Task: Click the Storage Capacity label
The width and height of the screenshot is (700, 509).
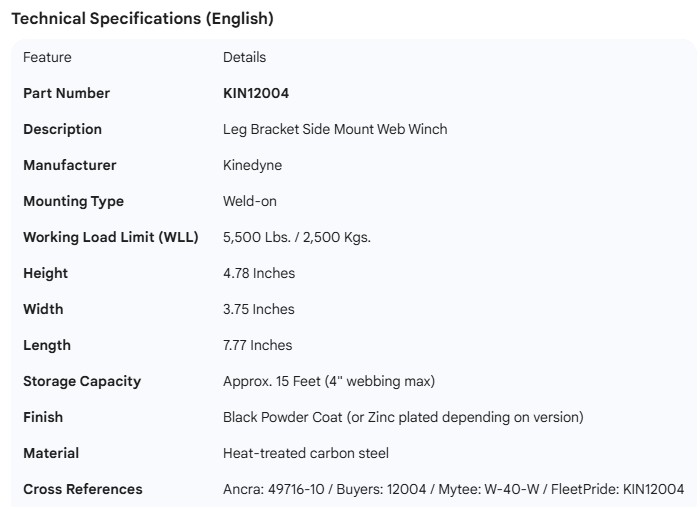Action: point(82,381)
